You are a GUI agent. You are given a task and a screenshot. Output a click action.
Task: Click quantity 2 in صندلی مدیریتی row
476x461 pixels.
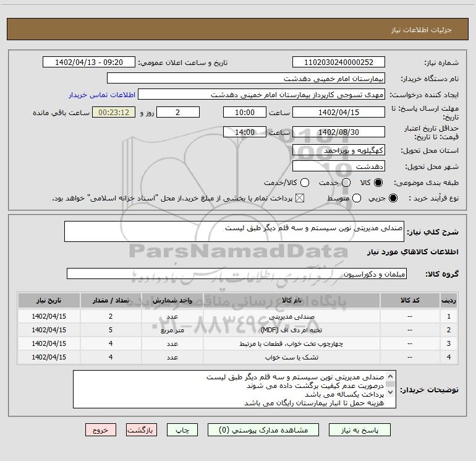[111, 316]
